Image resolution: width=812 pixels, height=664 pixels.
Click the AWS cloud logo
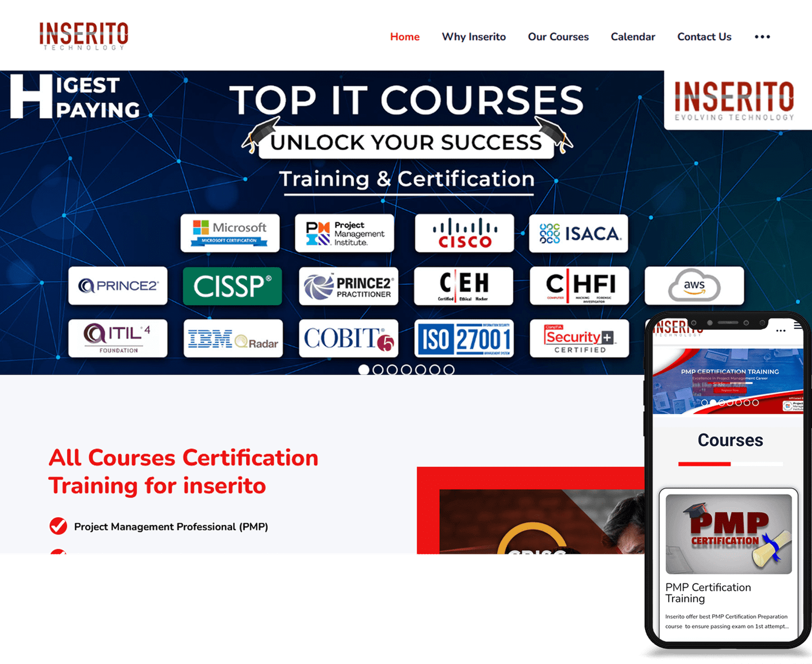click(694, 286)
